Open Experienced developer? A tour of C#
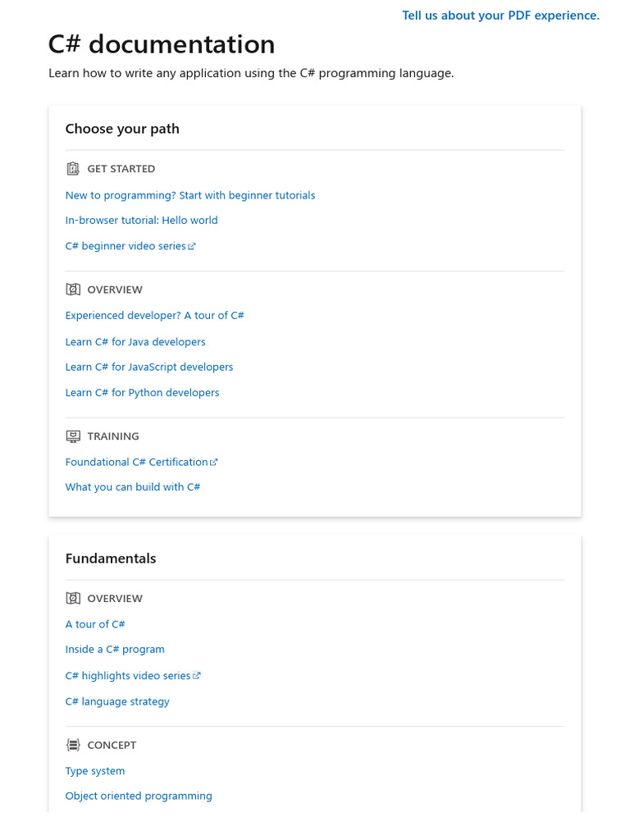 coord(155,316)
